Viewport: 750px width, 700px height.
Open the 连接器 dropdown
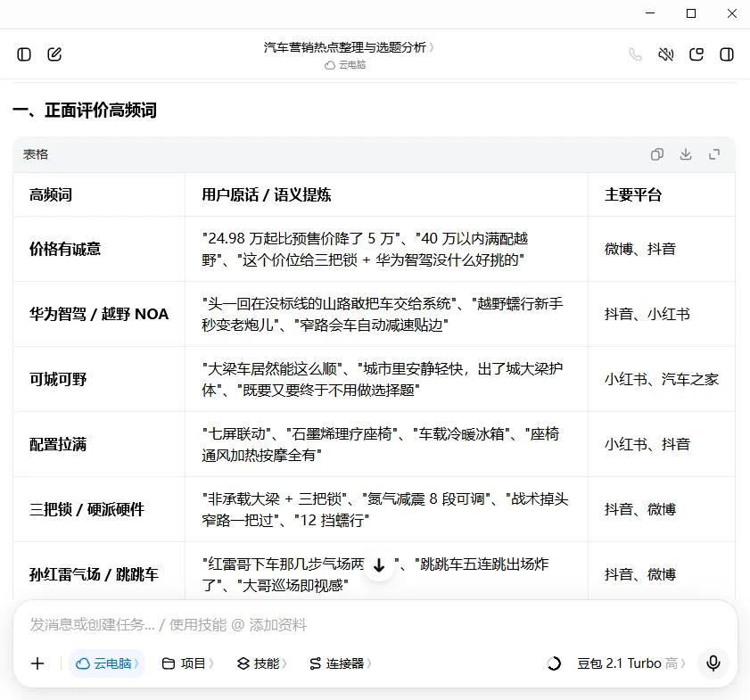pyautogui.click(x=340, y=663)
